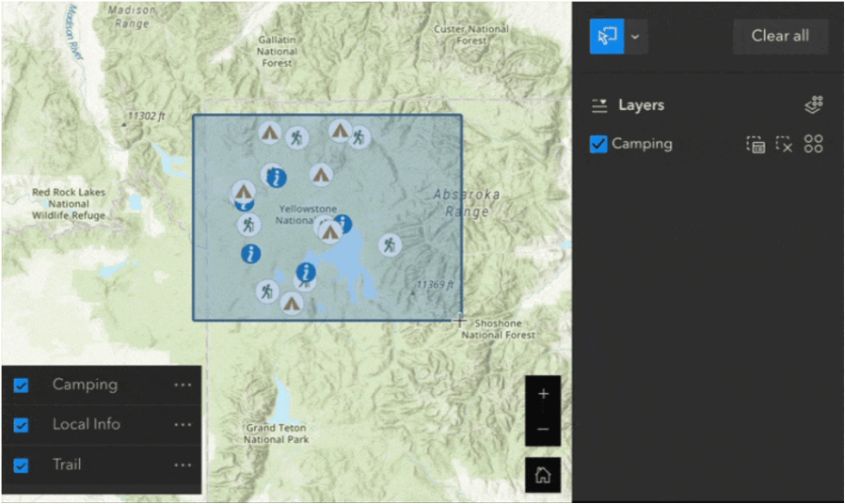845x504 pixels.
Task: Zoom out with the minus button
Action: click(543, 429)
